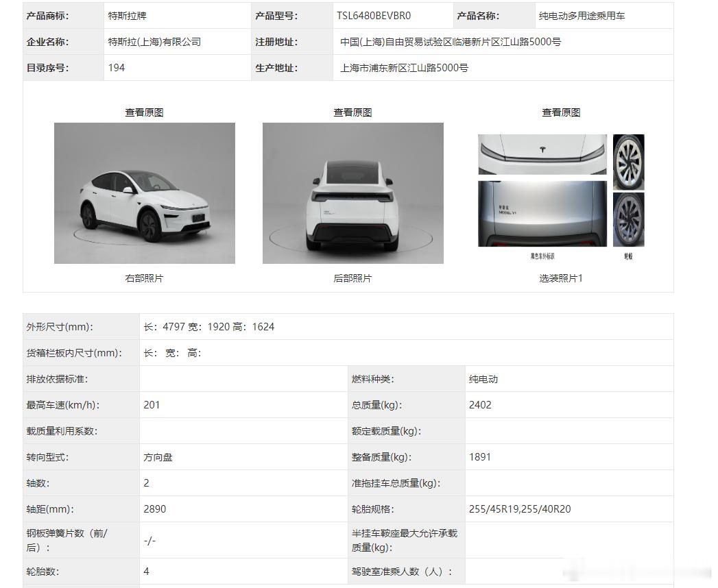Click the 轴距(mm) label
Screen dimensions: 718x588
50,509
